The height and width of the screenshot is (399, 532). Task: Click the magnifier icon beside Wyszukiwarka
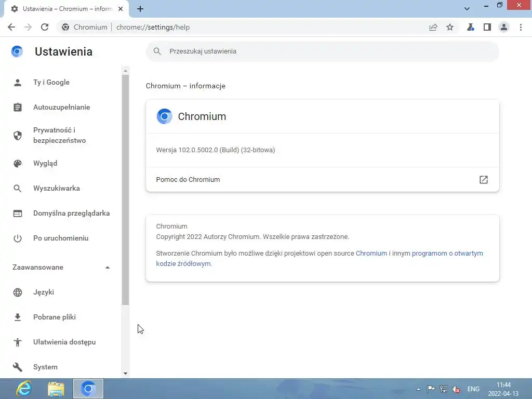pos(17,188)
